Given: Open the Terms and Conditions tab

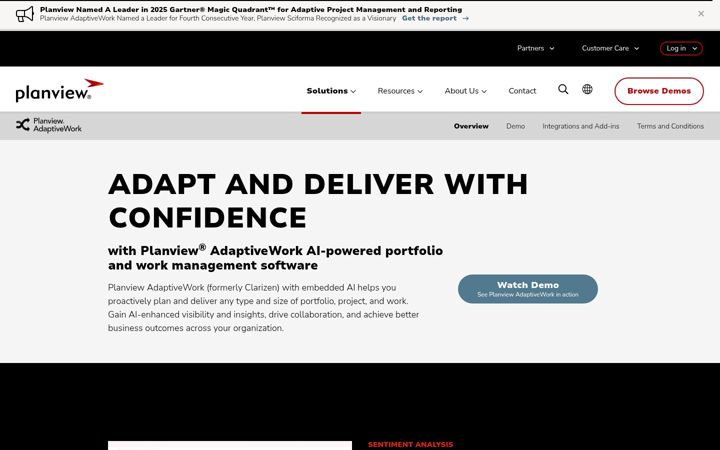Looking at the screenshot, I should pos(670,126).
